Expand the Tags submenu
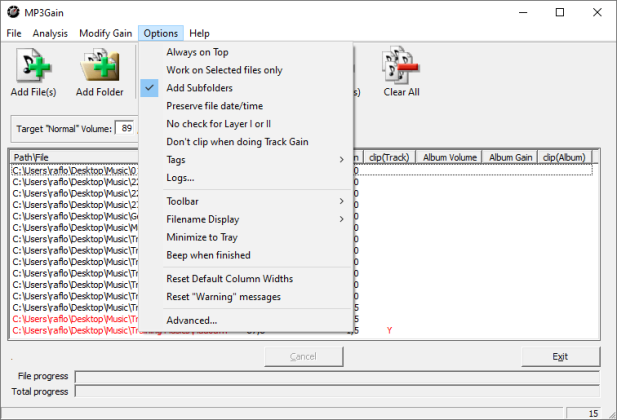This screenshot has width=617, height=420. (x=246, y=159)
